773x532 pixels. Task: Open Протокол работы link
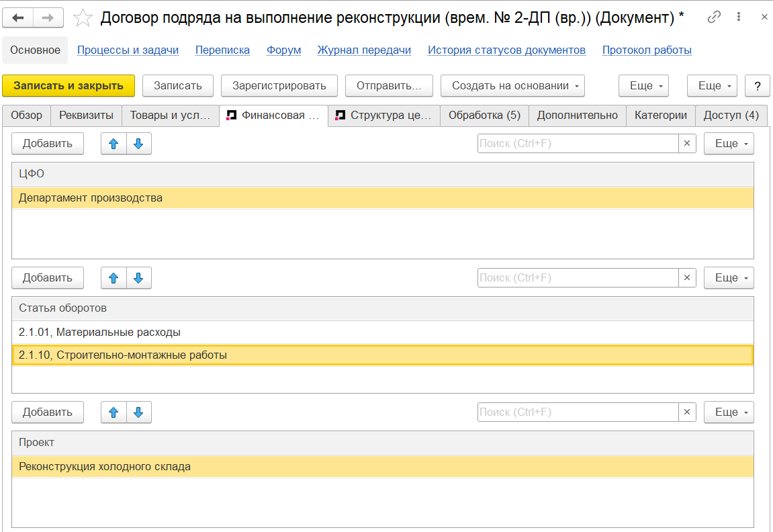point(647,50)
